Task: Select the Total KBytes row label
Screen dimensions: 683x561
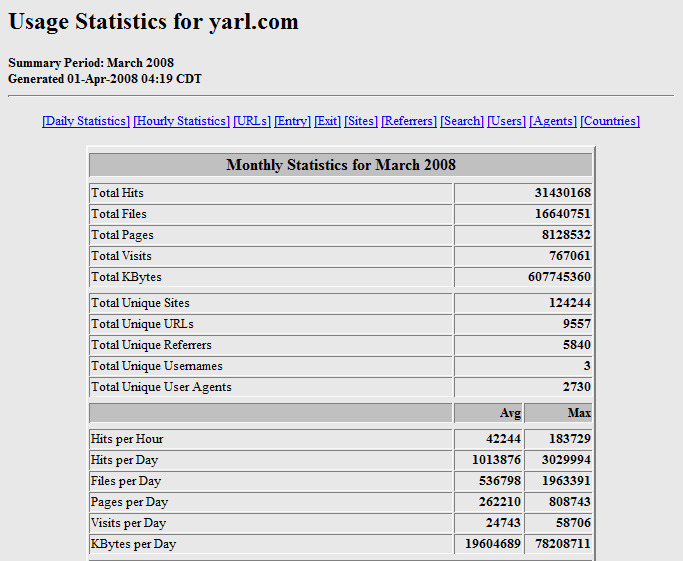Action: pos(126,277)
